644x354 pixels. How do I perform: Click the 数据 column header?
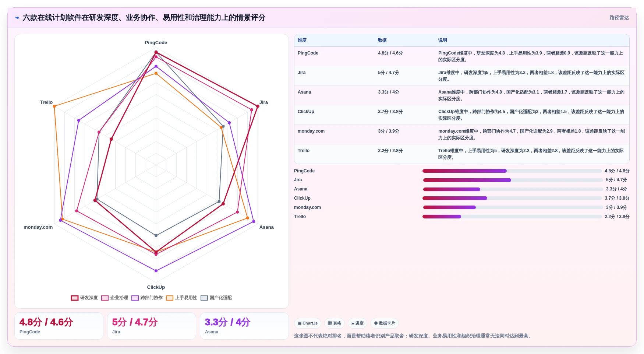[382, 40]
